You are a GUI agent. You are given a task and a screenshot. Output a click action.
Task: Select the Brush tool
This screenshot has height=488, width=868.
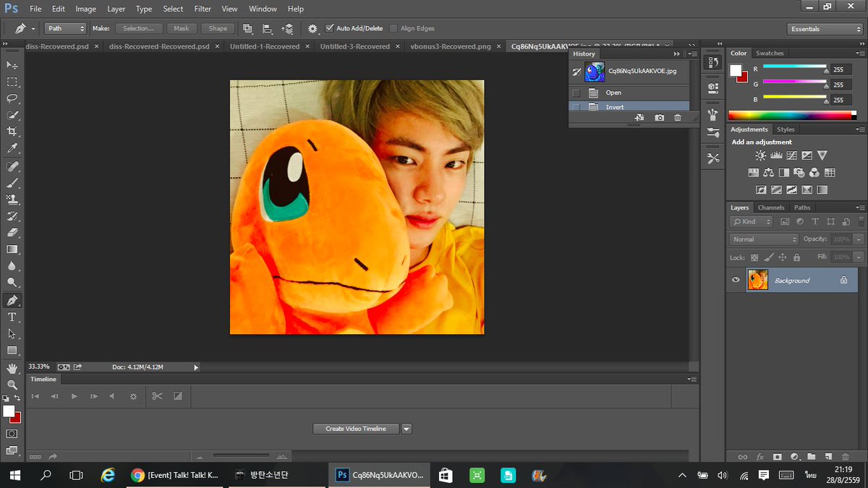tap(12, 182)
